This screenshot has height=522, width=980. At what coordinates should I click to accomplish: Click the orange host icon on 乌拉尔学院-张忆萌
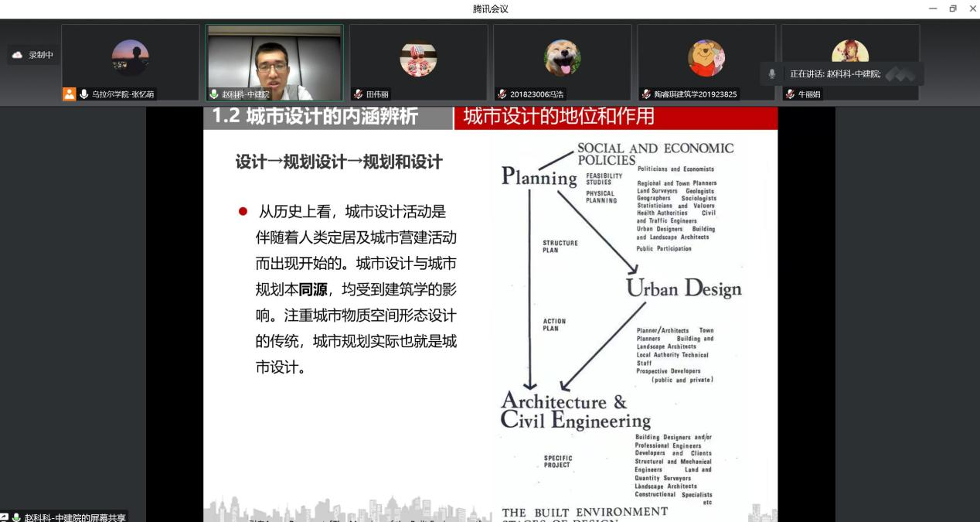coord(70,94)
